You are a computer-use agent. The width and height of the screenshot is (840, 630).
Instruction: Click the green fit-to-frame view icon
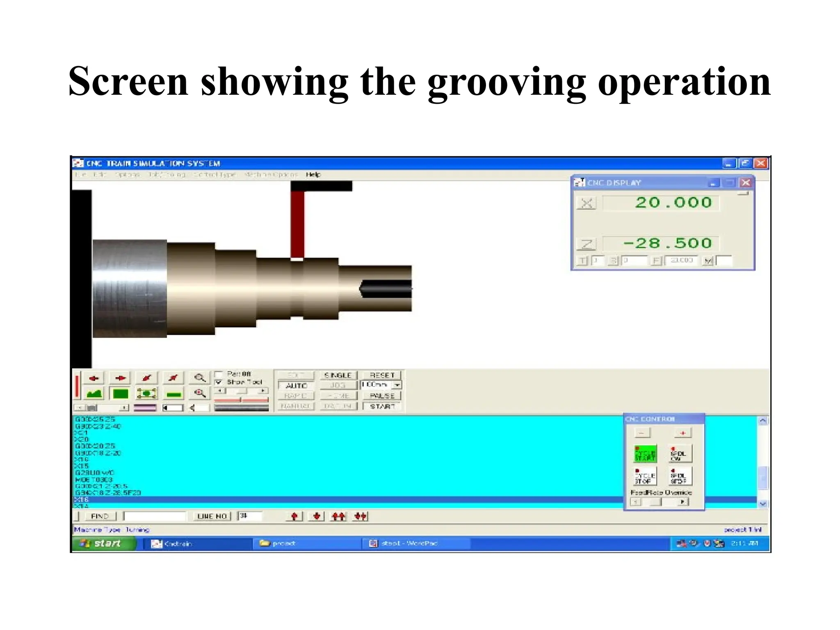click(147, 394)
